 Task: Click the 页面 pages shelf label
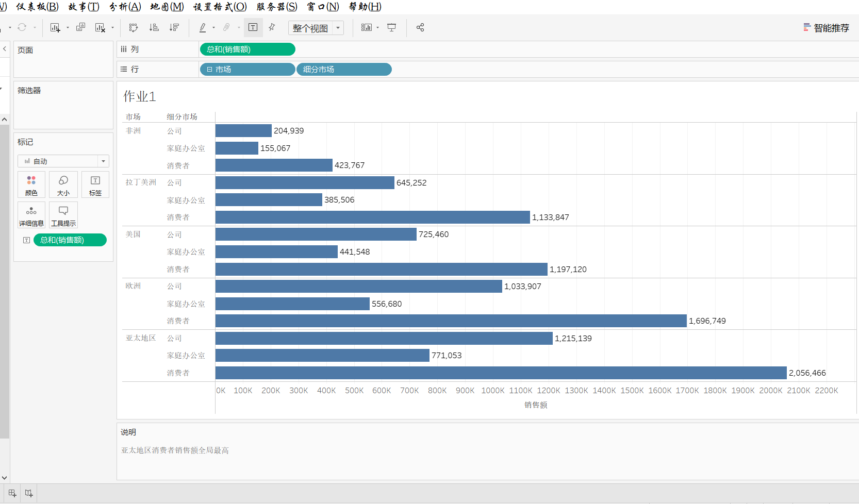point(25,50)
